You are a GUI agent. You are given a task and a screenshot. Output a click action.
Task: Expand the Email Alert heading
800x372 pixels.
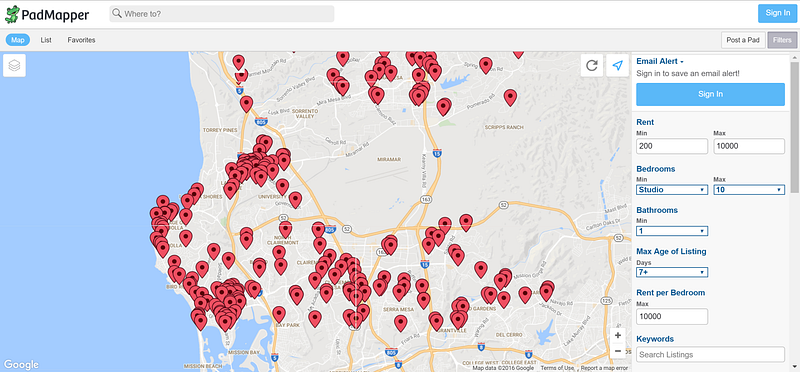660,61
